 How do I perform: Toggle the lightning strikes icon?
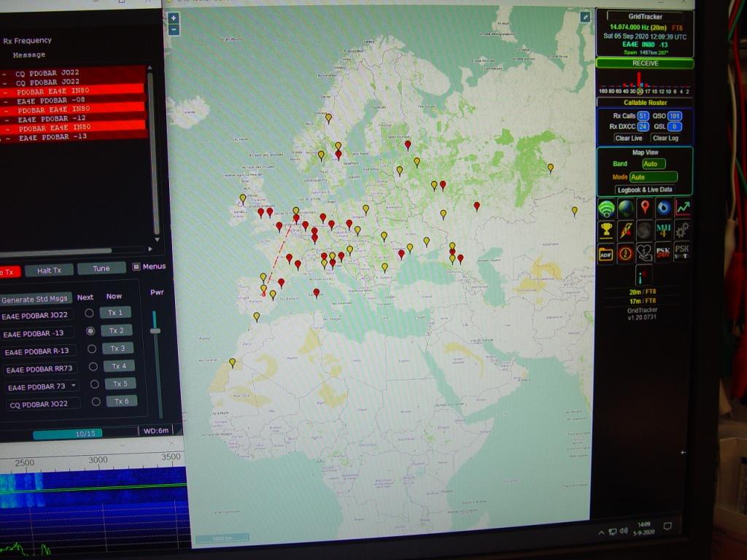(625, 230)
